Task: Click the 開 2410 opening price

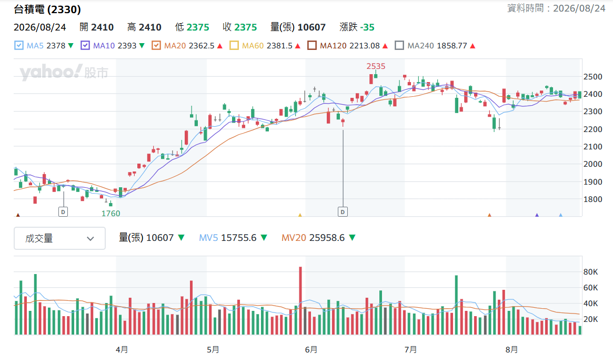Action: point(97,27)
